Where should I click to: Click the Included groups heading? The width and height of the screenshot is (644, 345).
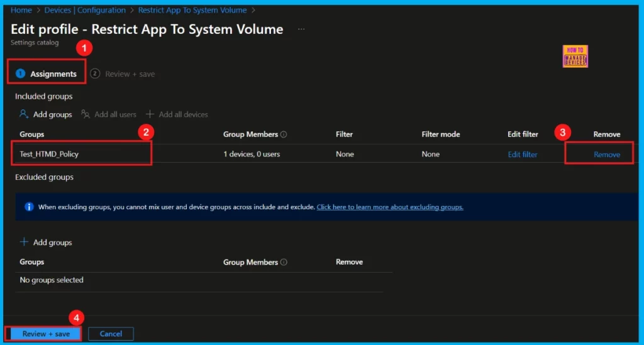pyautogui.click(x=44, y=96)
